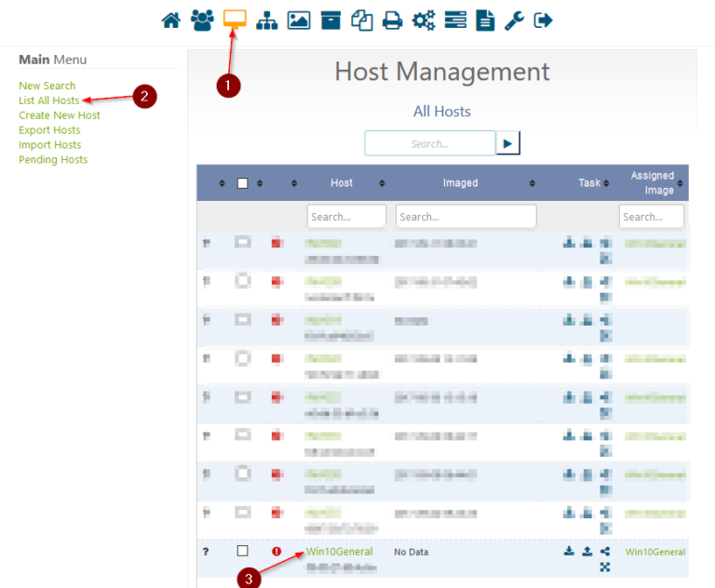This screenshot has height=588, width=715.
Task: Open FOG Configuration wrench icon
Action: click(514, 20)
